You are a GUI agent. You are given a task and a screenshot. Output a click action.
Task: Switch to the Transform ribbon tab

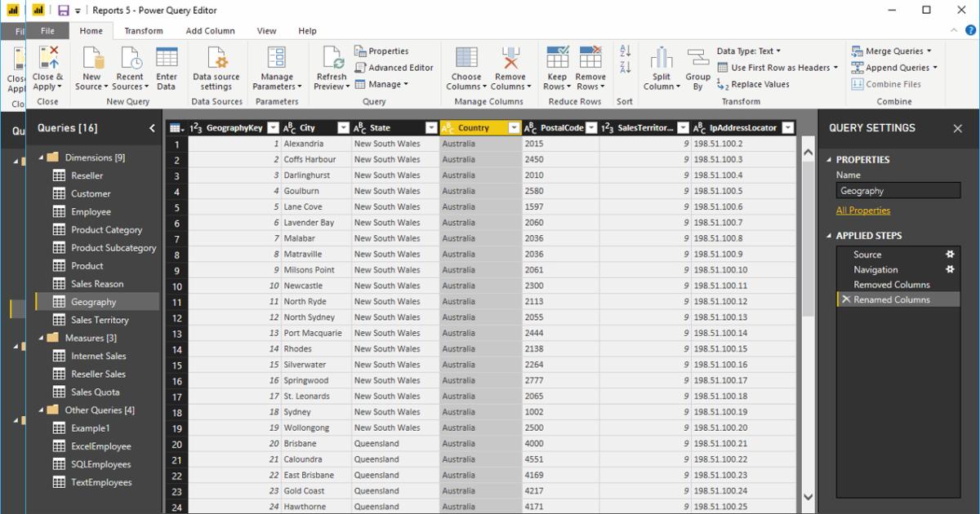(x=144, y=30)
